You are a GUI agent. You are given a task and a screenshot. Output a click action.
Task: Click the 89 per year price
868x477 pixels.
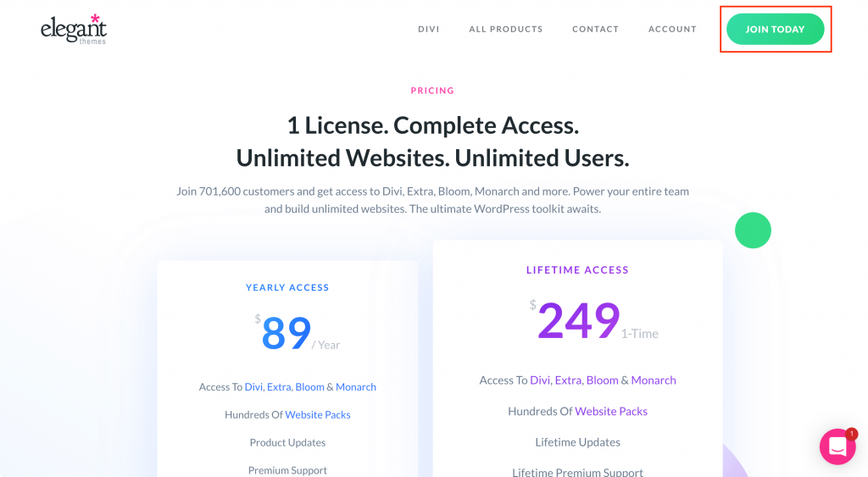[298, 334]
